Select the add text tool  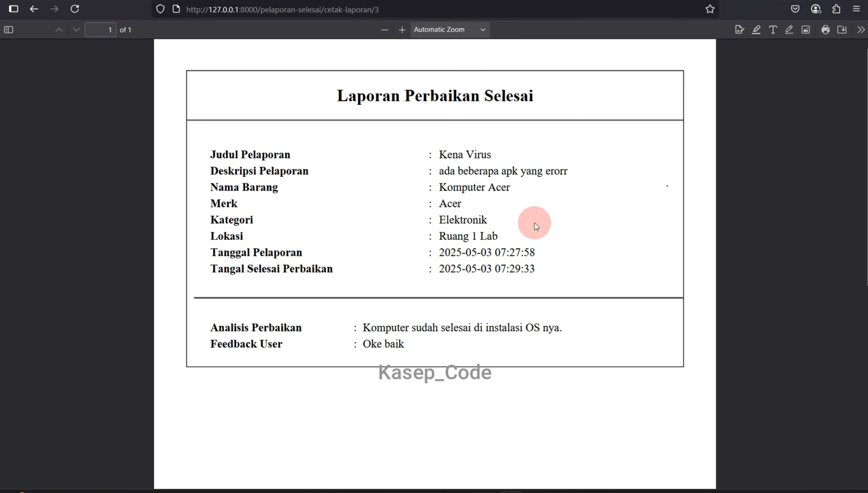tap(773, 30)
